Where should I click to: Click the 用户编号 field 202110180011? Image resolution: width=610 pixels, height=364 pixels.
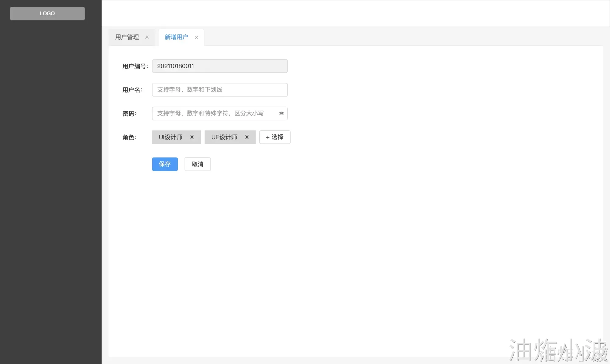(x=220, y=66)
